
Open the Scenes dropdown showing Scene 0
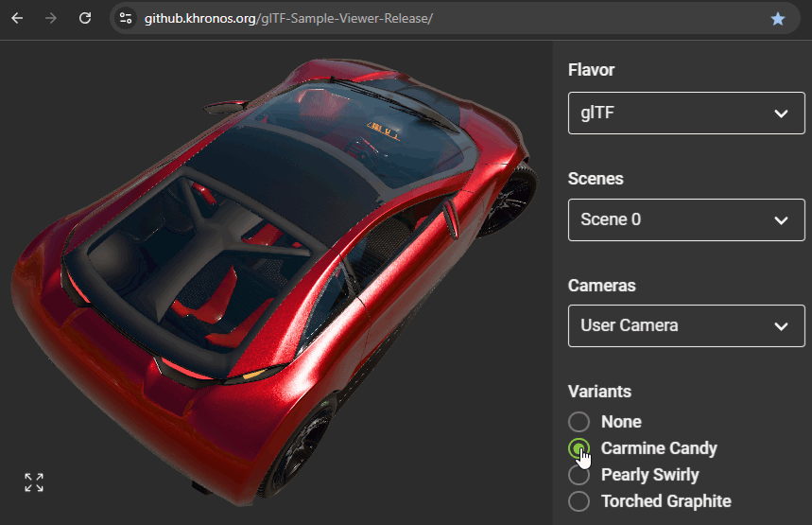[686, 219]
